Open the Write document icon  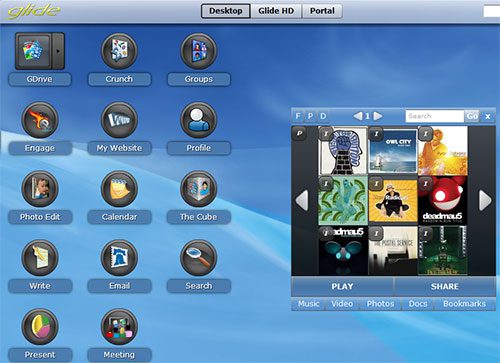tap(40, 258)
